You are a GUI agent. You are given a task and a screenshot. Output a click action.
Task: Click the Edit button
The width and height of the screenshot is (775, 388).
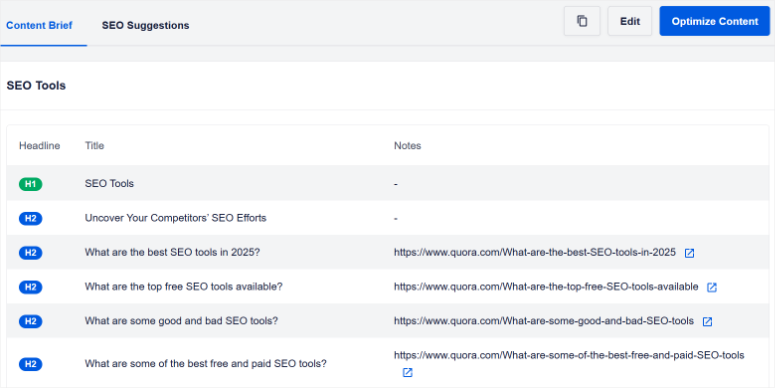point(630,21)
